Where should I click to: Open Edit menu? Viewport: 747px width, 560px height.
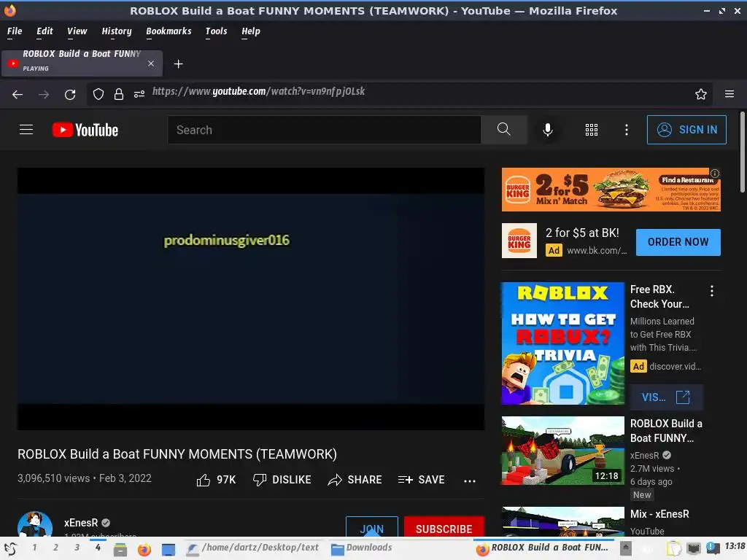(x=44, y=31)
